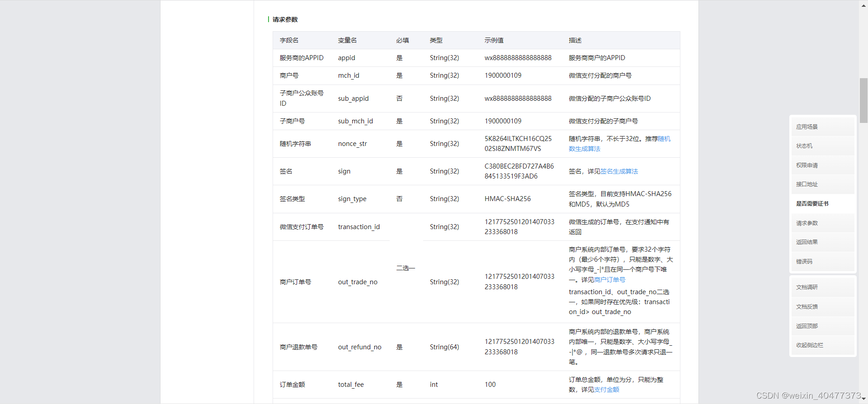The width and height of the screenshot is (868, 404).
Task: Click the 微信支付订单号 field name
Action: click(302, 227)
